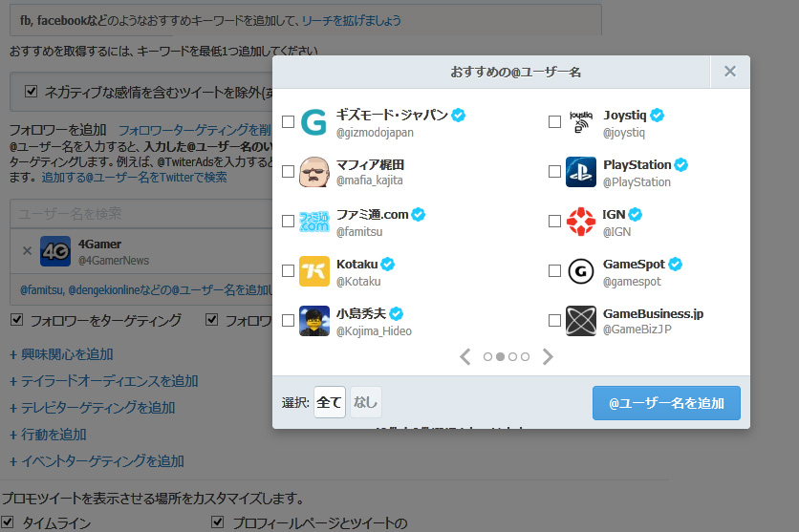Click verified badge next to IGN

tap(636, 214)
